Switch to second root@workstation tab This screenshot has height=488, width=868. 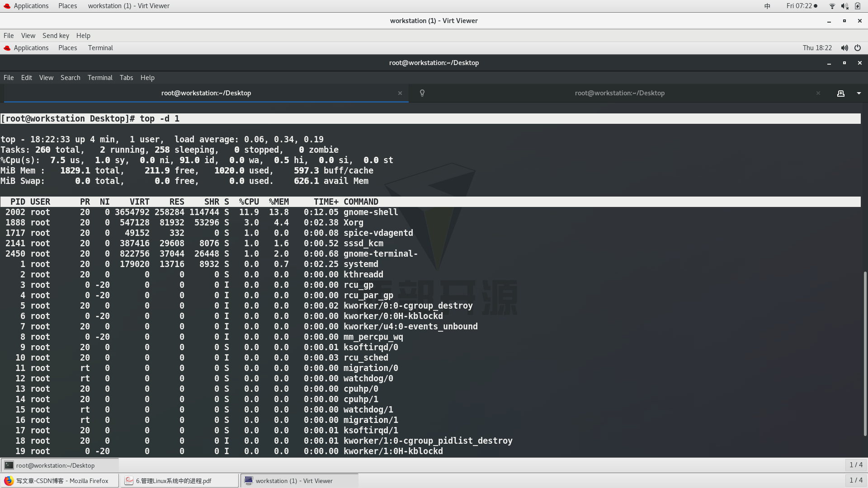pos(619,93)
